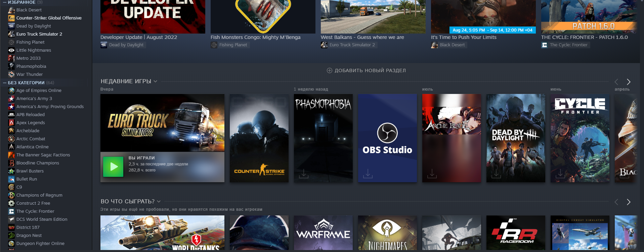Click the Age of Empires Online icon
This screenshot has height=252, width=644.
11,91
